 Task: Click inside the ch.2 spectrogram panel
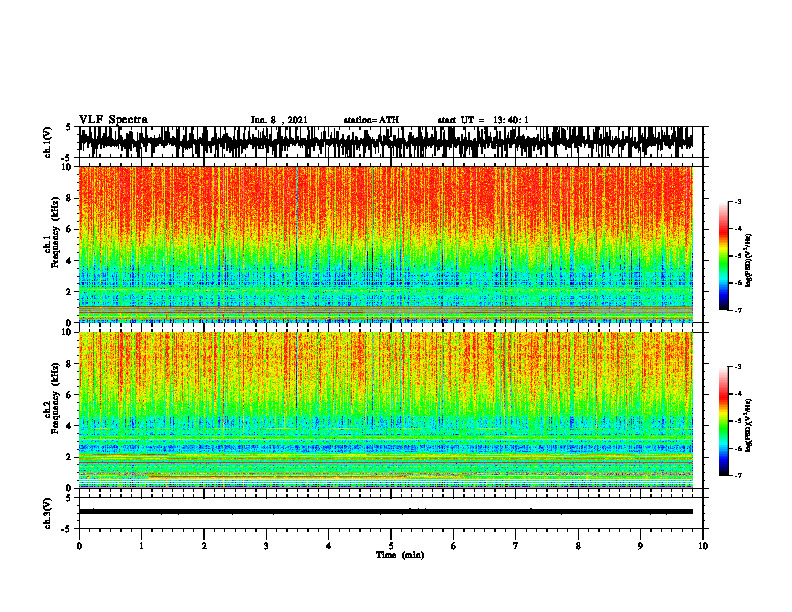(385, 410)
